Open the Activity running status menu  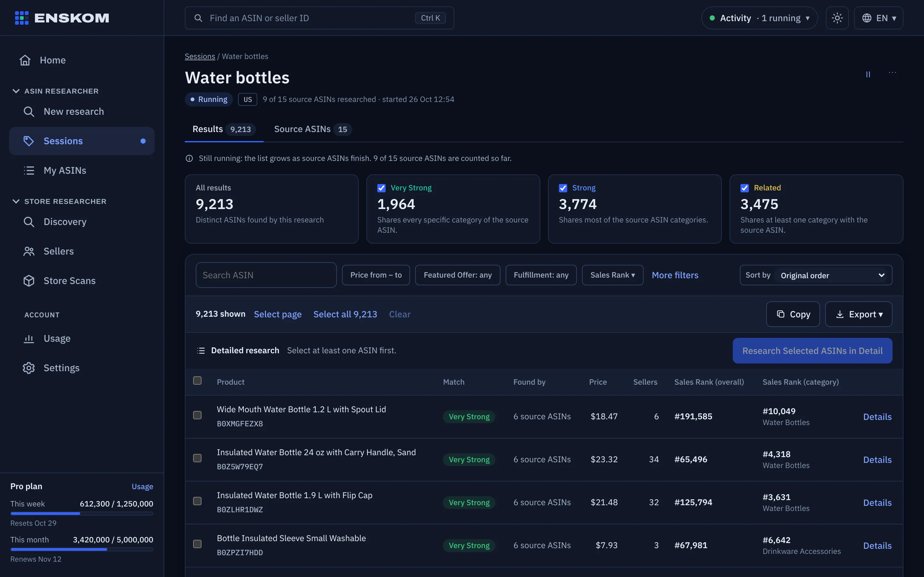point(759,18)
